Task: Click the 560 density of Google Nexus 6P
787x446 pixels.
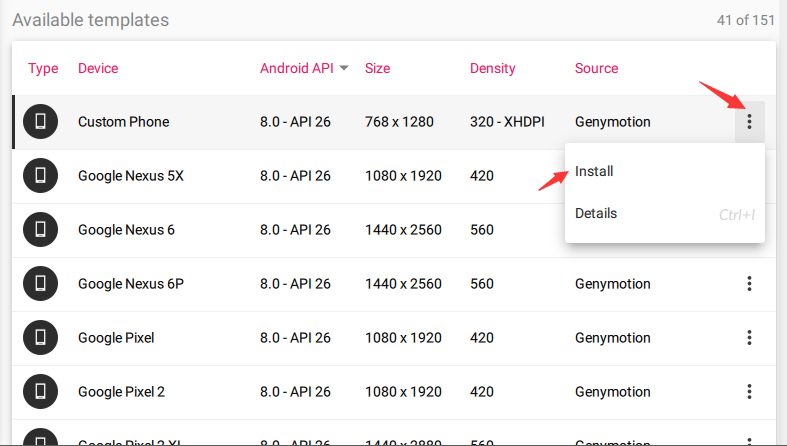Action: click(482, 283)
